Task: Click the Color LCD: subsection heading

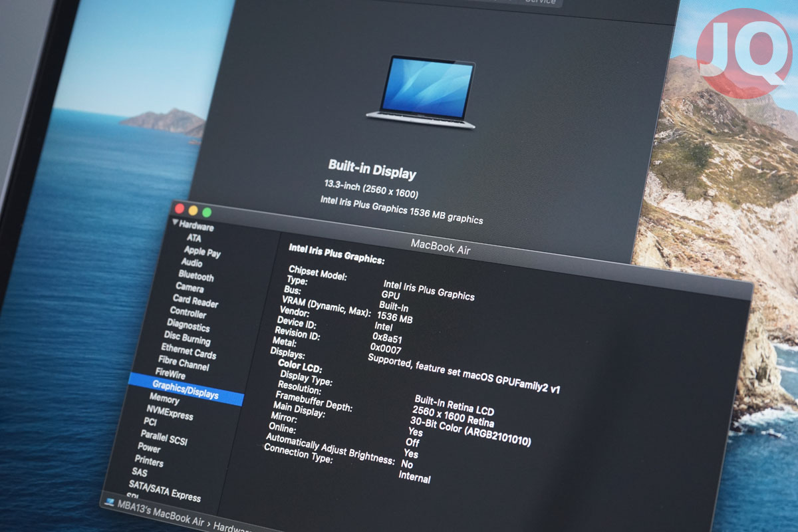Action: click(300, 366)
